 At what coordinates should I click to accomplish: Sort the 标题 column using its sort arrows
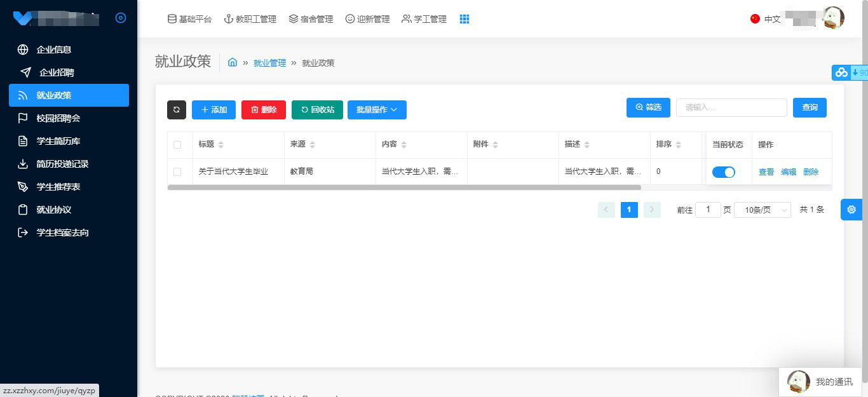pyautogui.click(x=221, y=145)
